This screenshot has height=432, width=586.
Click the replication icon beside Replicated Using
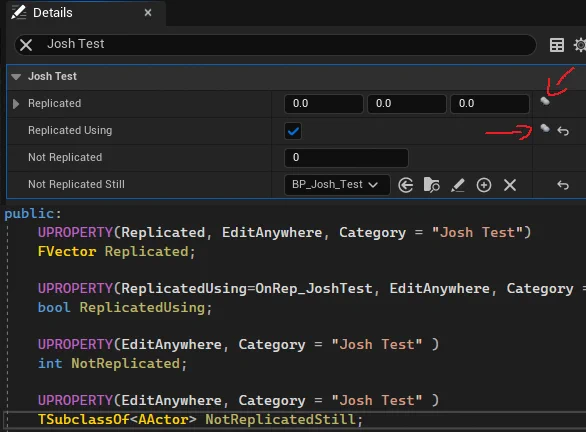[x=545, y=129]
